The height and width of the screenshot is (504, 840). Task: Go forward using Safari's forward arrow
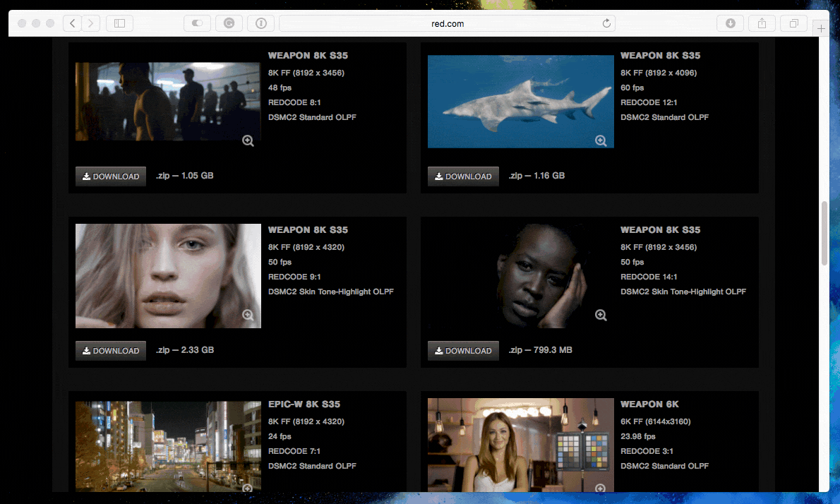(x=90, y=23)
